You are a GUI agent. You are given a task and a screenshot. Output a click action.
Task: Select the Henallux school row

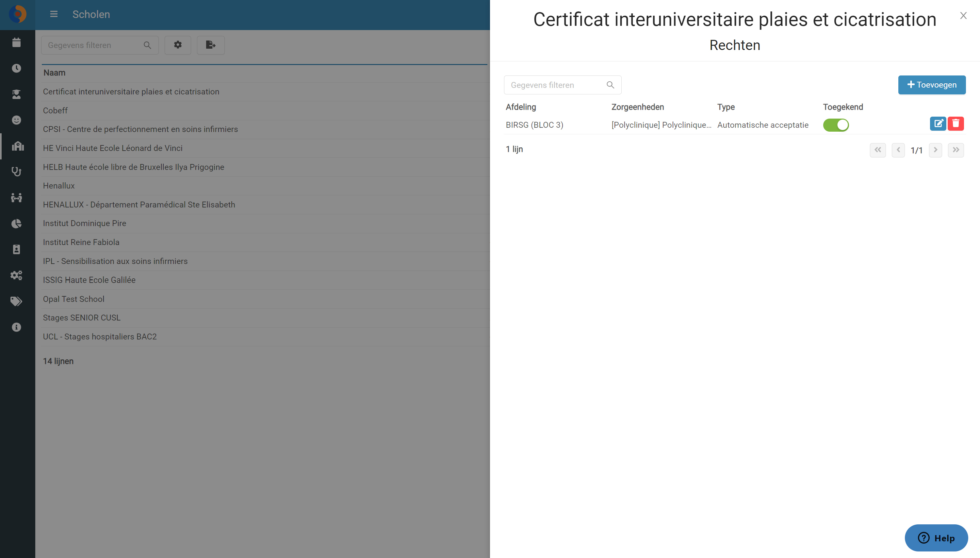tap(264, 186)
